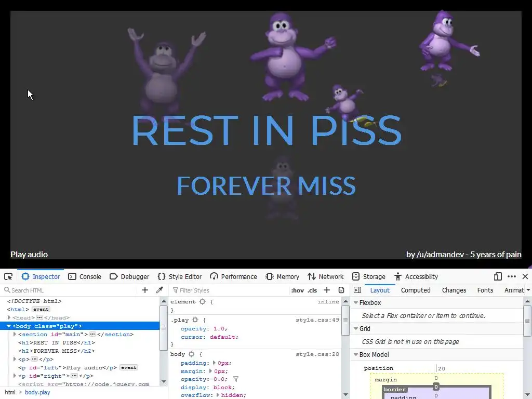Switch to the Changes sidebar tab

point(454,290)
